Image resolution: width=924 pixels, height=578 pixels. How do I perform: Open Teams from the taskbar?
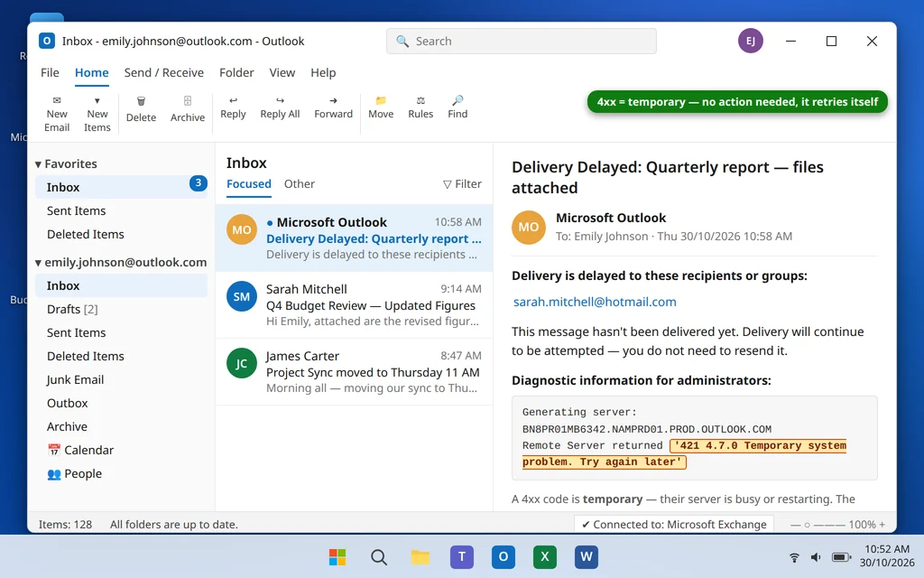pos(461,556)
